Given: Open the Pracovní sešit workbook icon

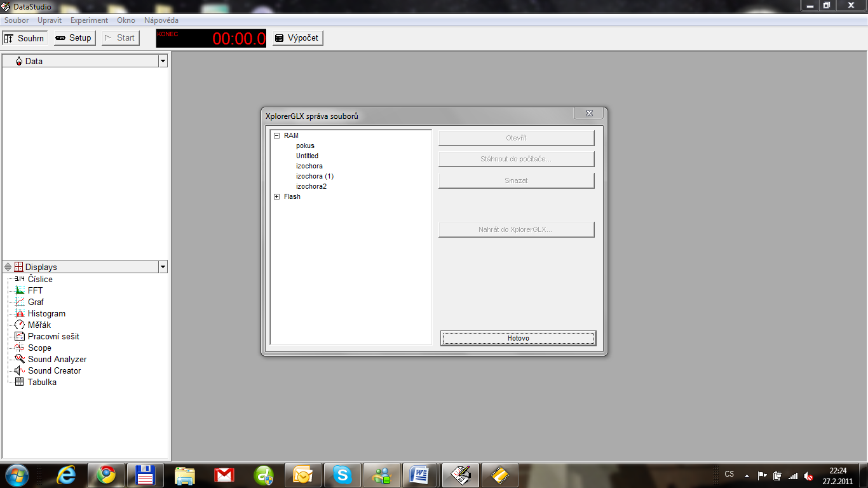Looking at the screenshot, I should (20, 336).
